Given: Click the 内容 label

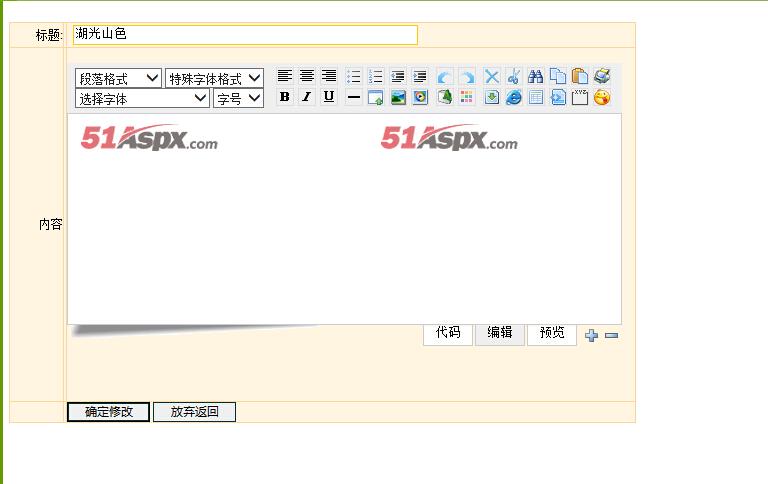Looking at the screenshot, I should pyautogui.click(x=50, y=224).
